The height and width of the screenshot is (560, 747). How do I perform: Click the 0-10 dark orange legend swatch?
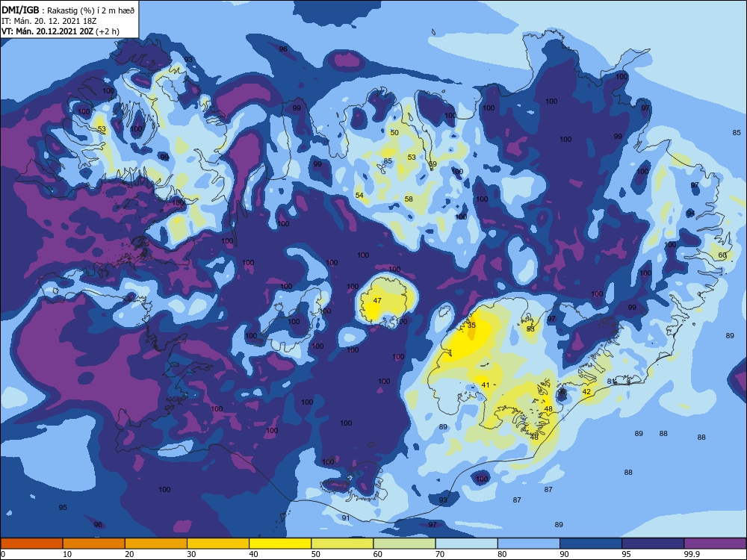(31, 544)
